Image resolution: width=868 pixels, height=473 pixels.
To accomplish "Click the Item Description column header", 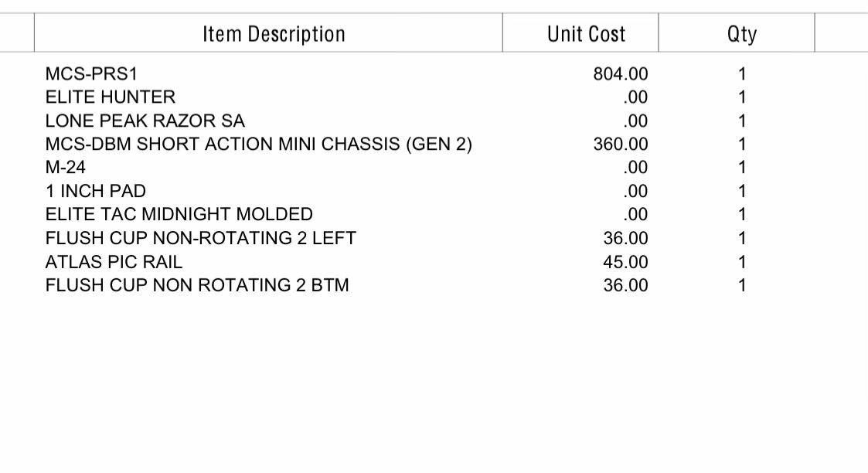I will [274, 34].
